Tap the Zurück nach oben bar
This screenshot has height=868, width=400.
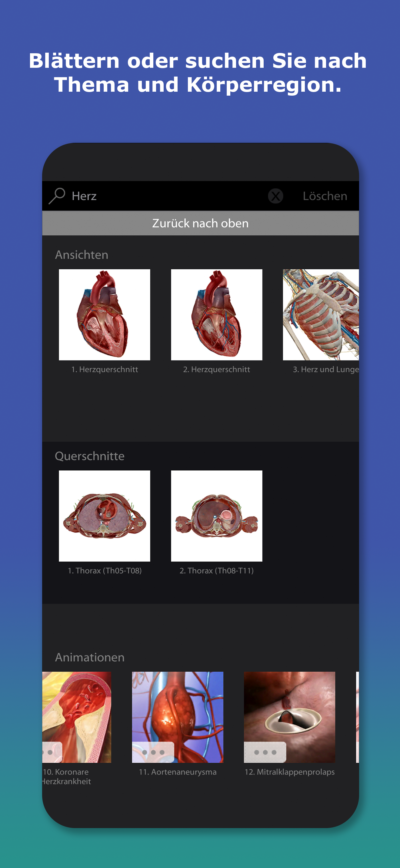coord(200,223)
